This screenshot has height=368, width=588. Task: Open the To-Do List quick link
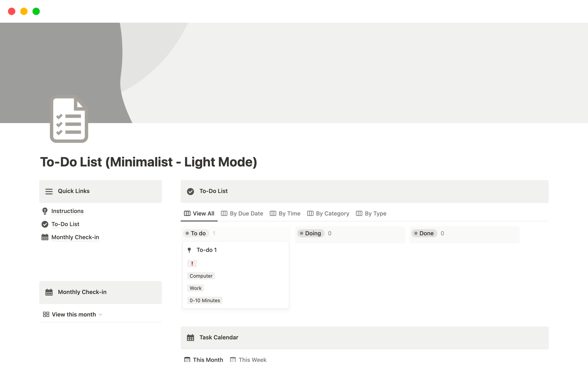coord(65,224)
